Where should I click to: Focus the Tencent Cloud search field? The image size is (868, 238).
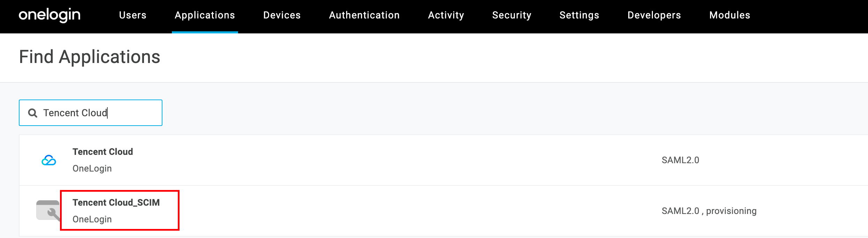pos(98,113)
